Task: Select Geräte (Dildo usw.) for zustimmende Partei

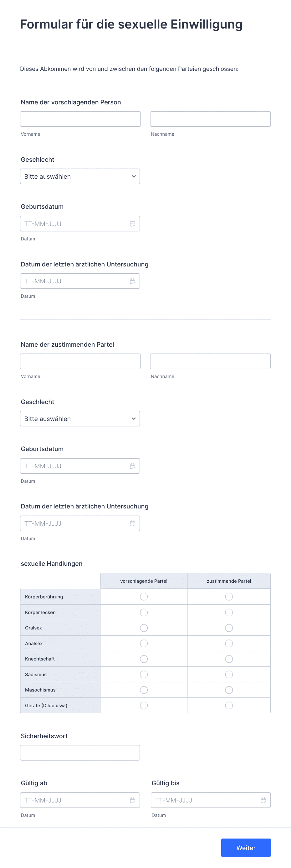Action: 229,705
